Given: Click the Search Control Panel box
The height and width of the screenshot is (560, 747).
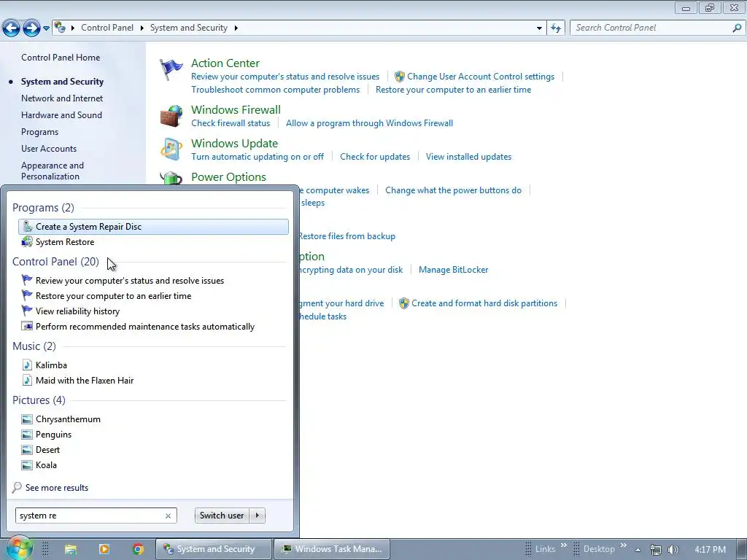Looking at the screenshot, I should coord(651,28).
